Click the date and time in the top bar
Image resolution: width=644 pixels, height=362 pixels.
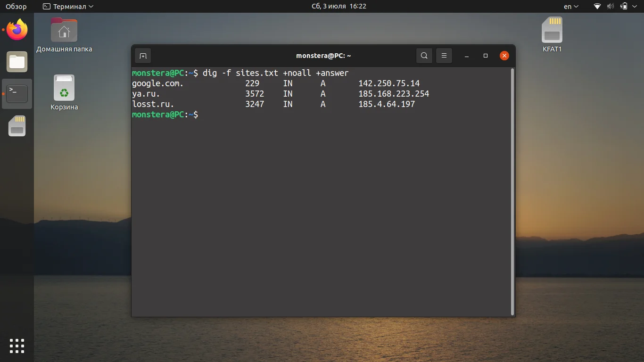(x=339, y=6)
